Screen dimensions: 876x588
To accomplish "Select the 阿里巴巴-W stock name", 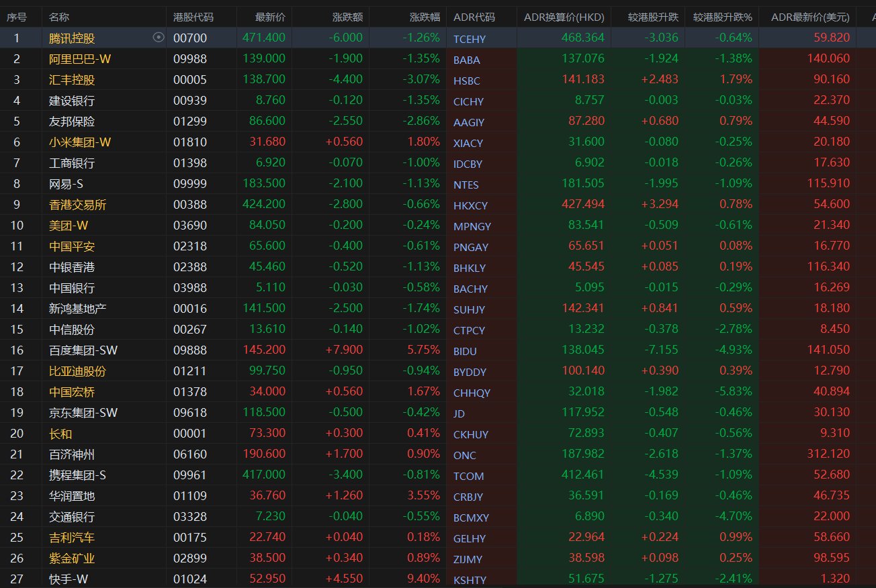I will click(x=80, y=59).
